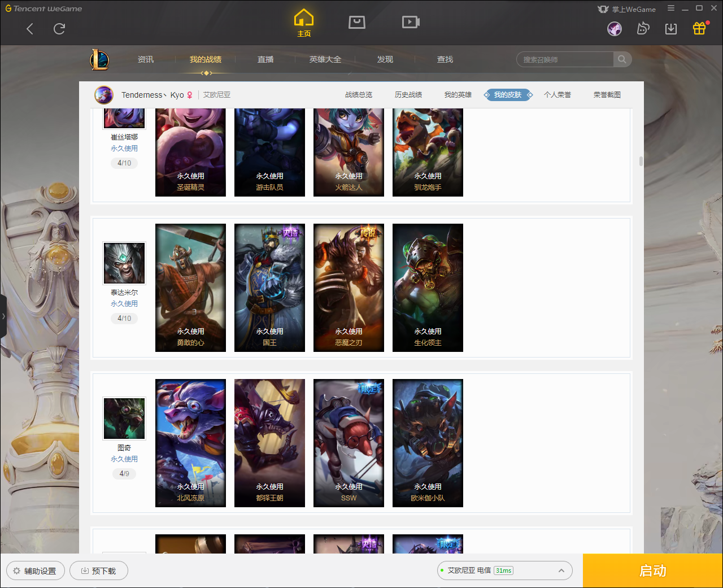Open the 都铎王朝 skin card
This screenshot has width=723, height=588.
(269, 443)
